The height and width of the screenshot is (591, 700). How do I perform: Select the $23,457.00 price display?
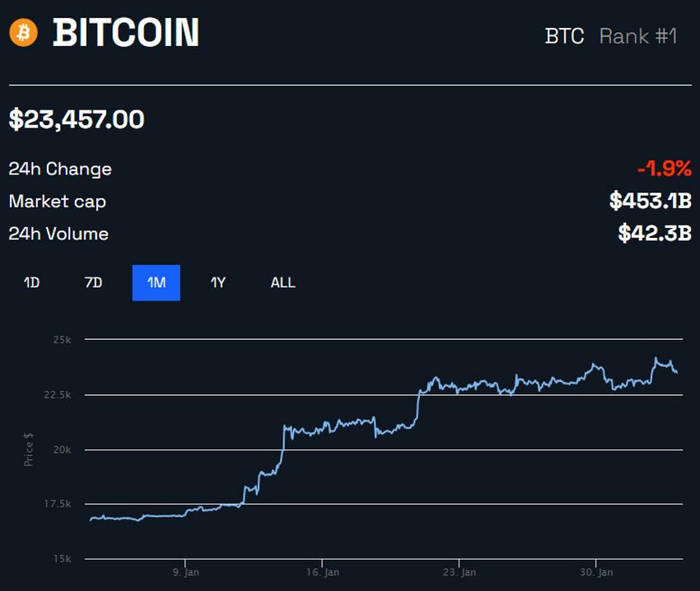click(74, 119)
